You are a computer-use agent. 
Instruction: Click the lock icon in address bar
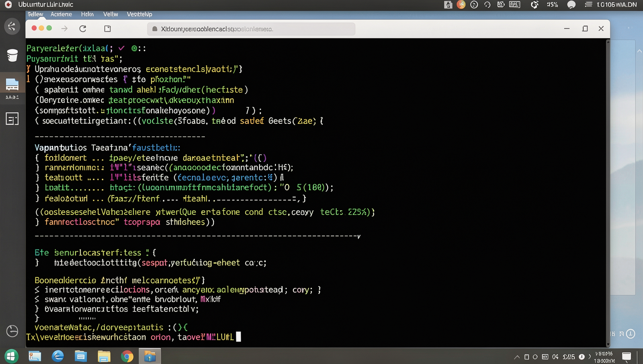tap(155, 29)
